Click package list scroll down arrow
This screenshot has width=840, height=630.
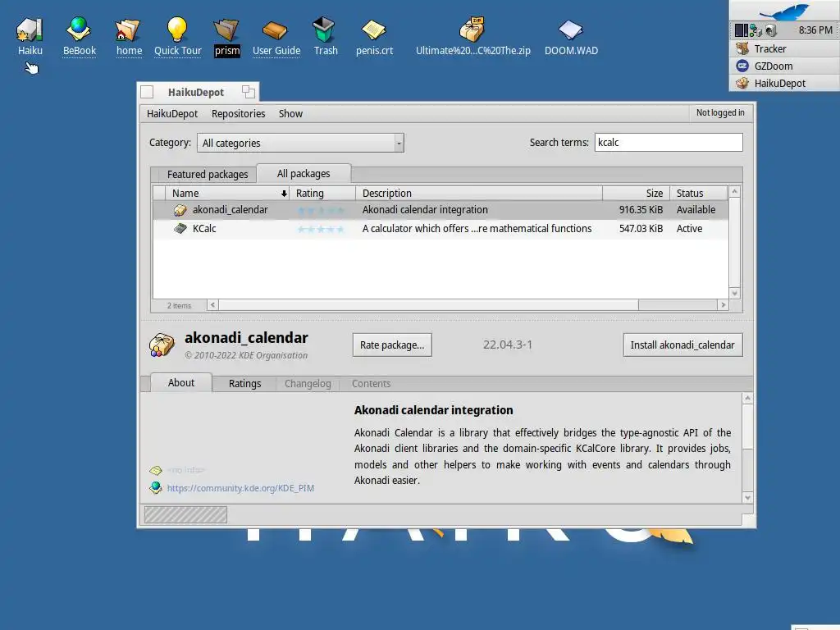(734, 293)
